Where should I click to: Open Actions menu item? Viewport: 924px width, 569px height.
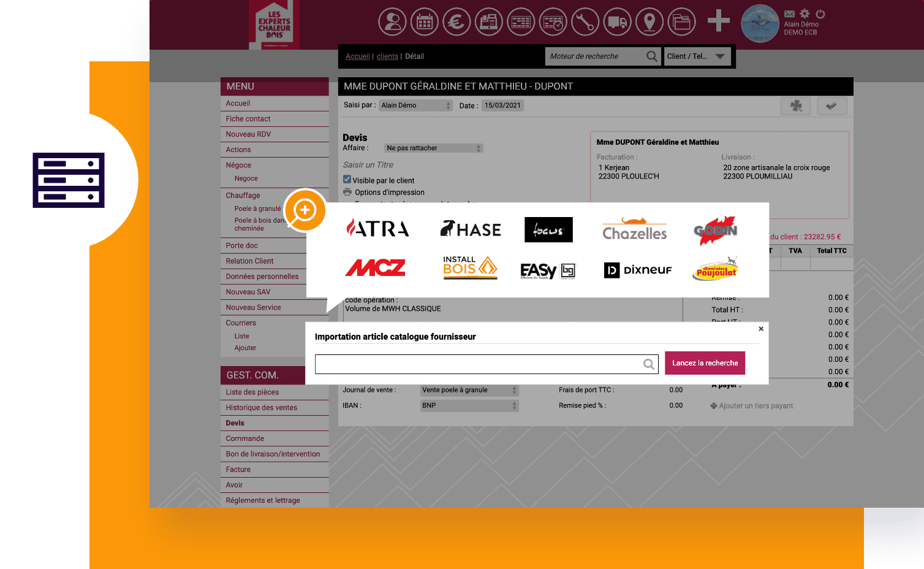pos(275,150)
